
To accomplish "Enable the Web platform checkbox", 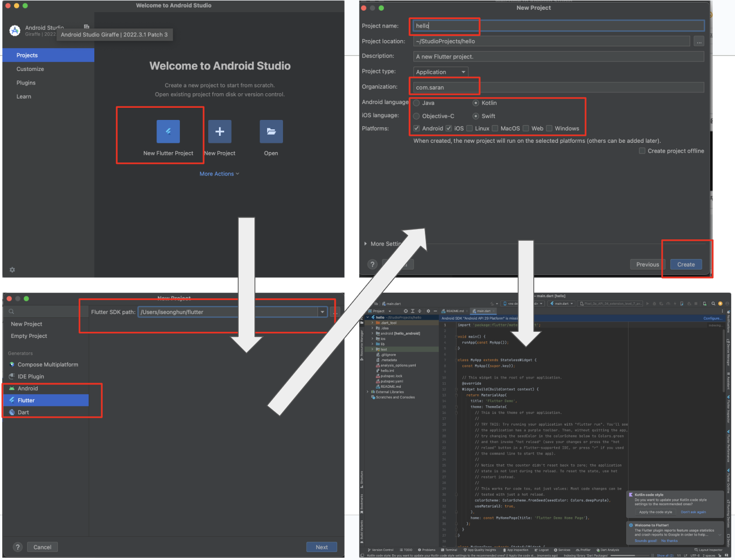I will tap(526, 128).
